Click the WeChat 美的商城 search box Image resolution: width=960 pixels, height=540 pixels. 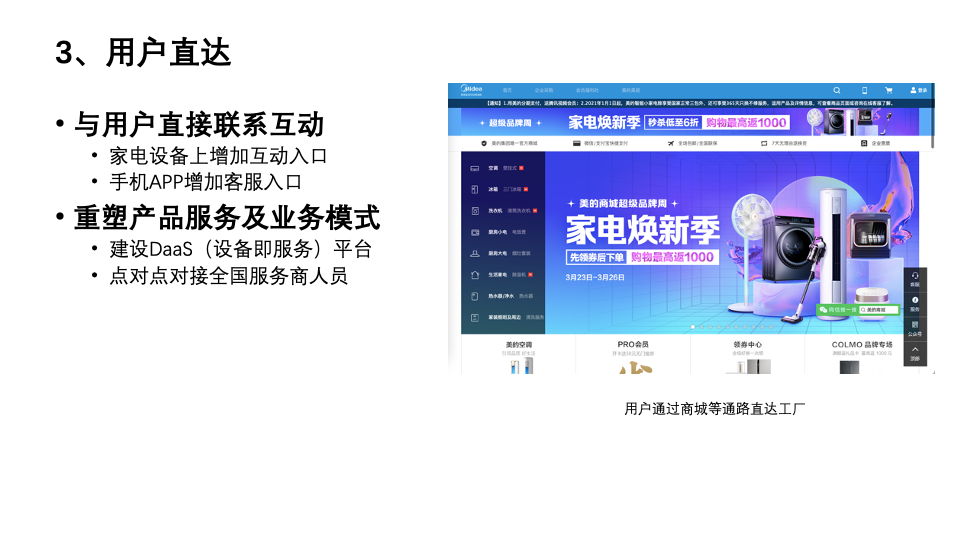[x=879, y=310]
